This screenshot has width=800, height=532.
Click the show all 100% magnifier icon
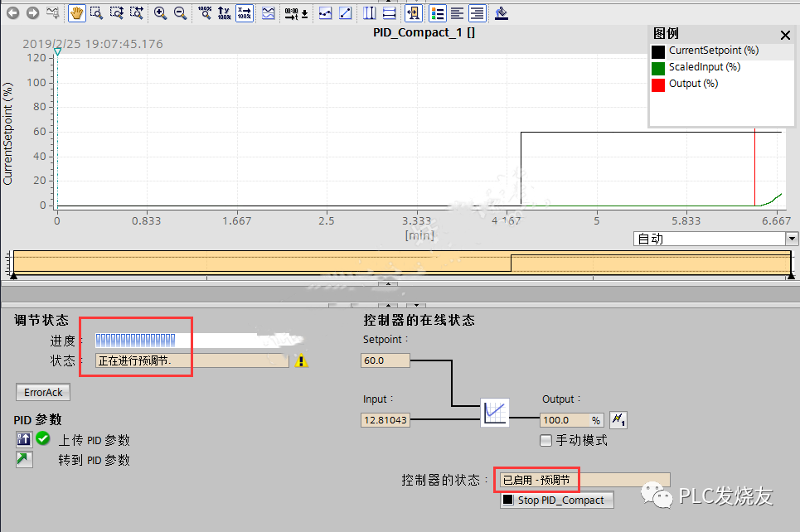(205, 12)
